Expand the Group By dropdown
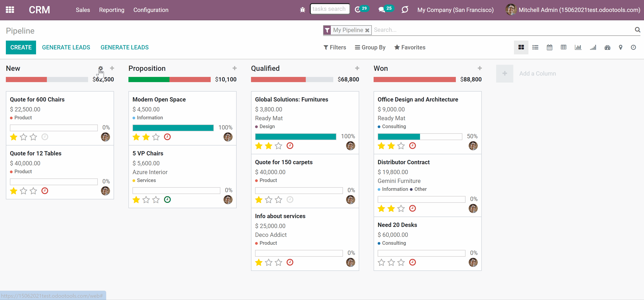644x300 pixels. click(370, 47)
